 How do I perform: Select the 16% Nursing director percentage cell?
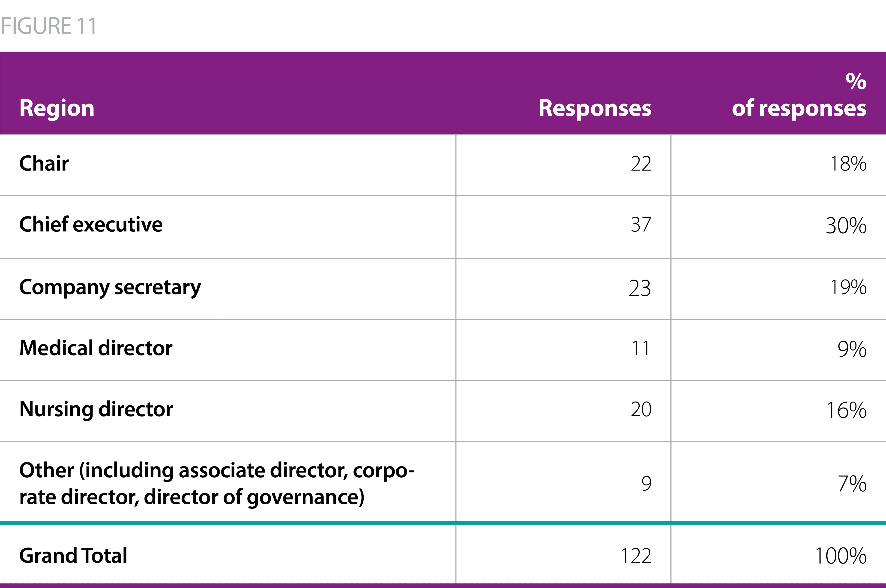point(846,410)
